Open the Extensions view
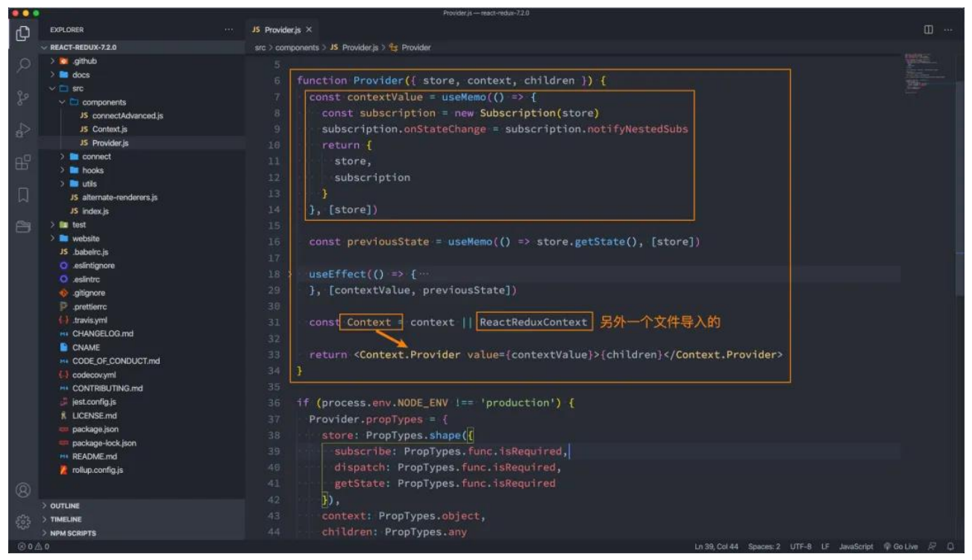 click(23, 163)
